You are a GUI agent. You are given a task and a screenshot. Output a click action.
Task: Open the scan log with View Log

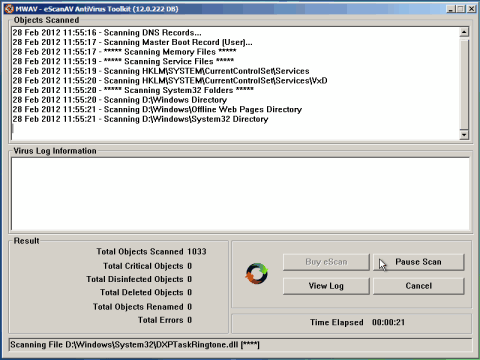pyautogui.click(x=326, y=286)
